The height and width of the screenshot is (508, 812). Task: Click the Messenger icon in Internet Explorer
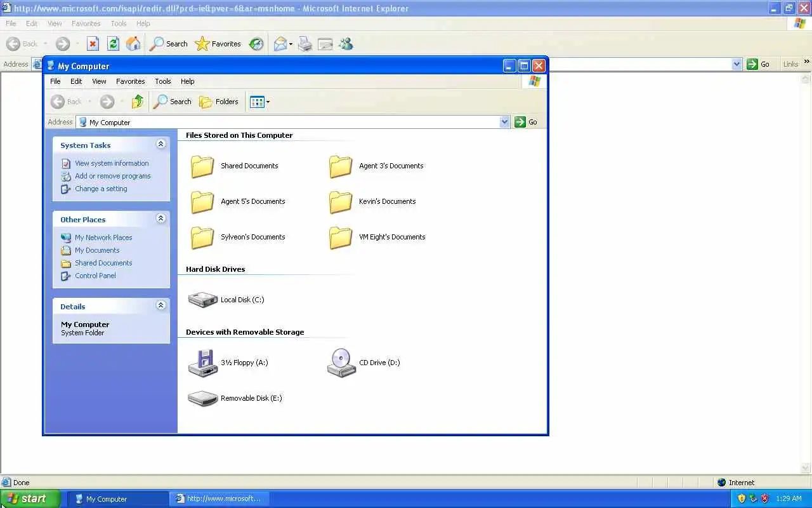(346, 44)
